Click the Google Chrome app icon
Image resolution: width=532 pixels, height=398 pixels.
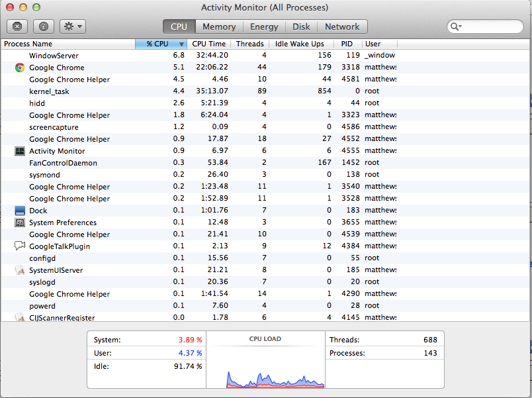tap(20, 68)
